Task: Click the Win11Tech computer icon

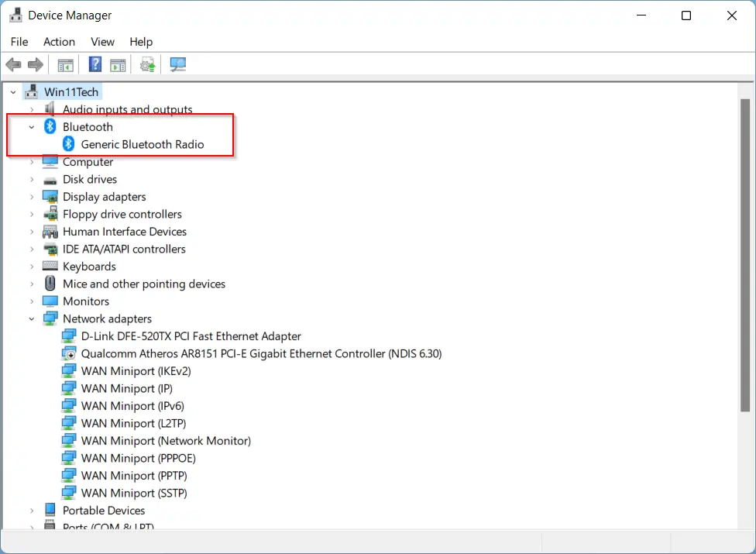Action: [32, 91]
